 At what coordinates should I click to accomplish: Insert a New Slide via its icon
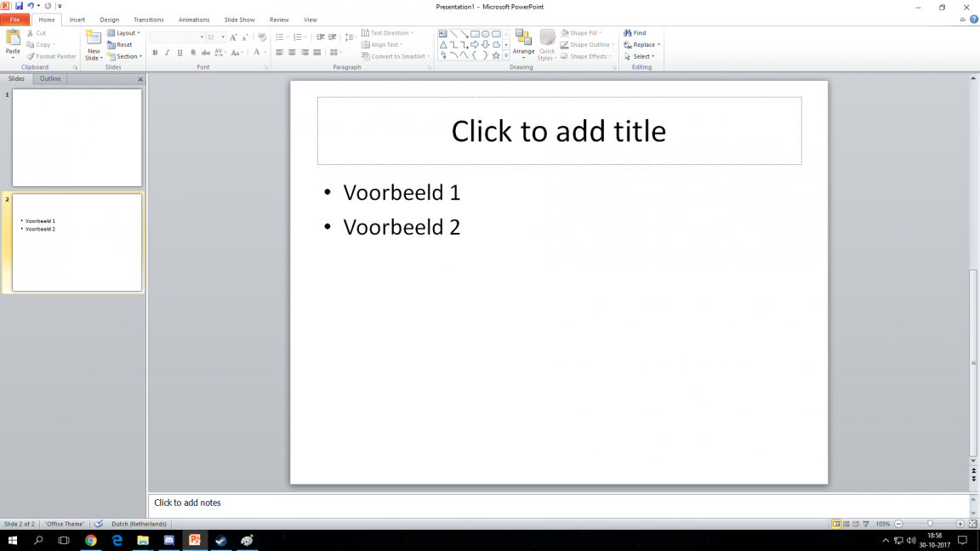click(x=94, y=37)
